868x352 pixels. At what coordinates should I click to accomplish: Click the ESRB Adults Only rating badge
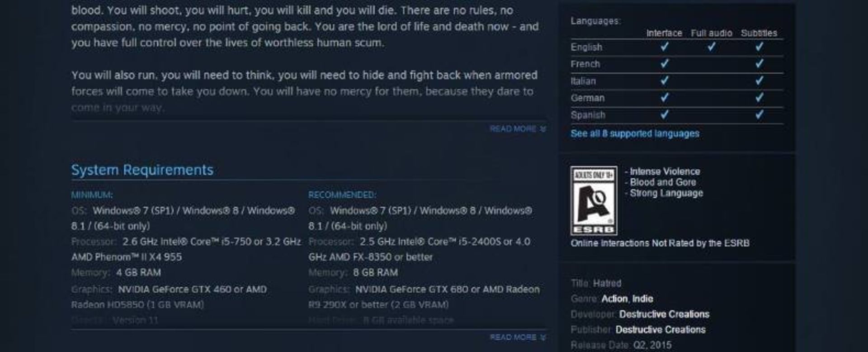point(594,200)
